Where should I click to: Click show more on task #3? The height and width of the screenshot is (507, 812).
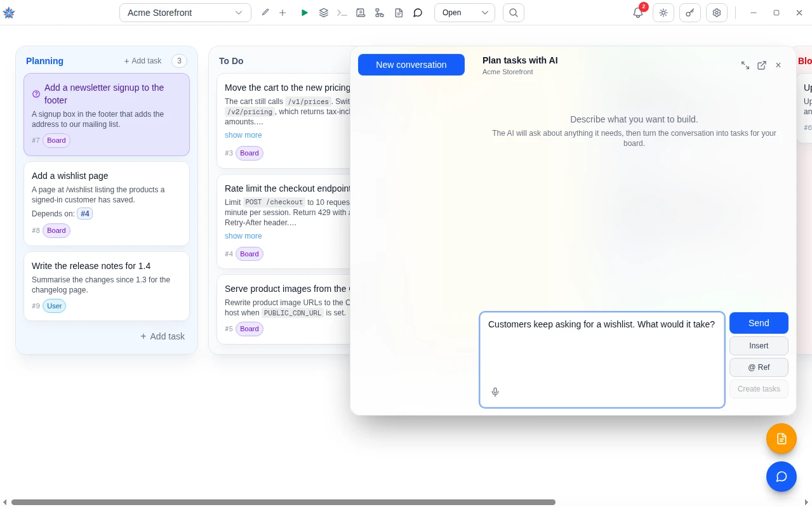click(x=243, y=135)
